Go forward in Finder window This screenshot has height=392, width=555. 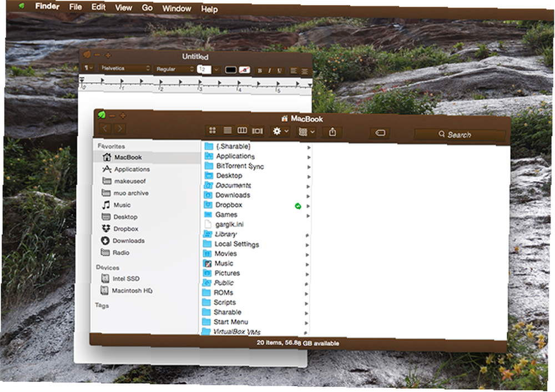[120, 128]
